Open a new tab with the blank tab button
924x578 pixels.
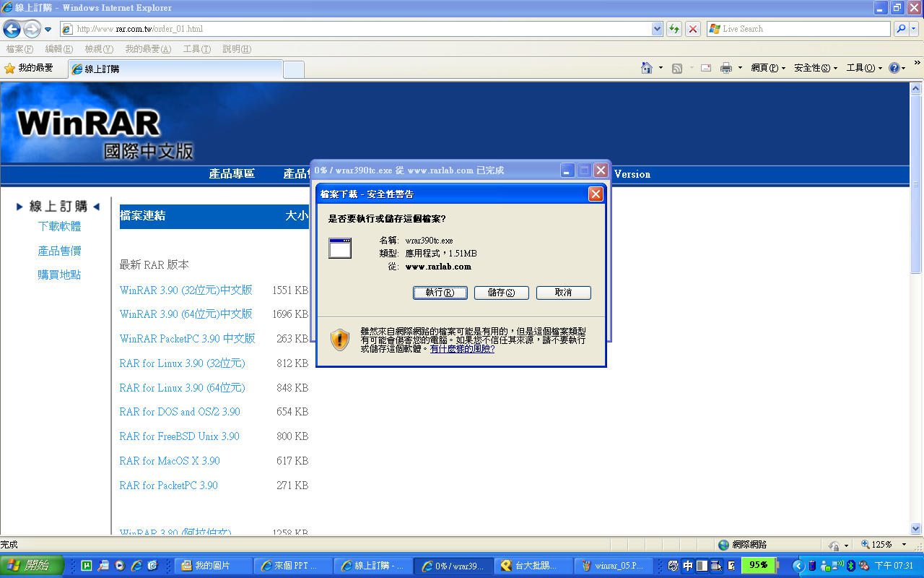click(294, 69)
